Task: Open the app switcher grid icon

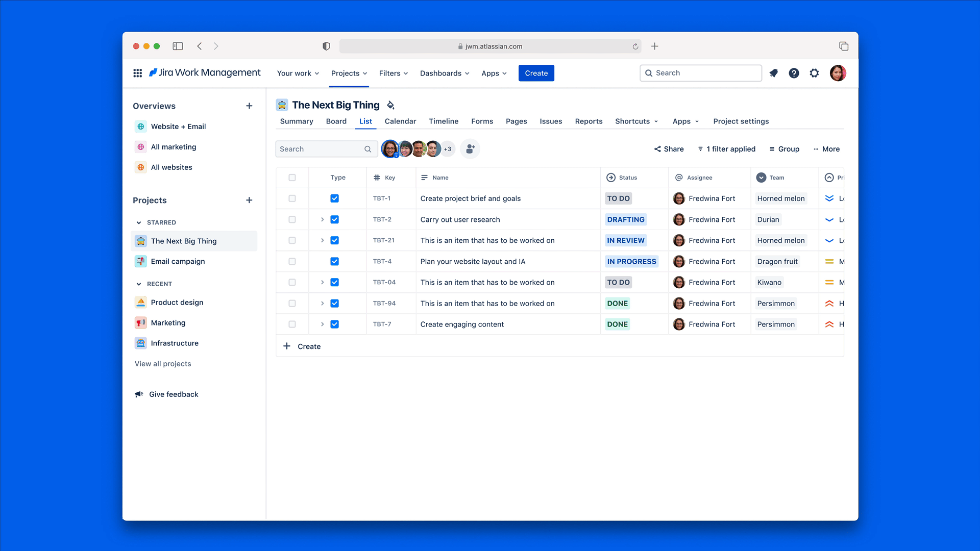Action: pos(137,73)
